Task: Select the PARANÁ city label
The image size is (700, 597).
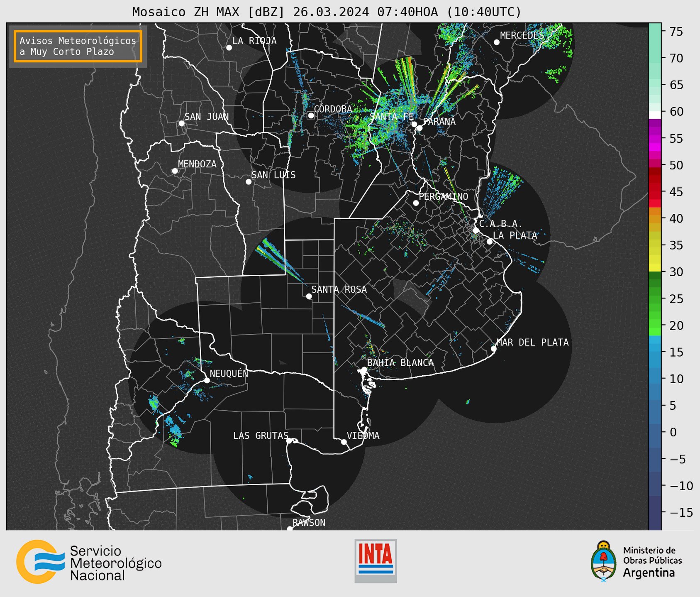Action: (439, 122)
